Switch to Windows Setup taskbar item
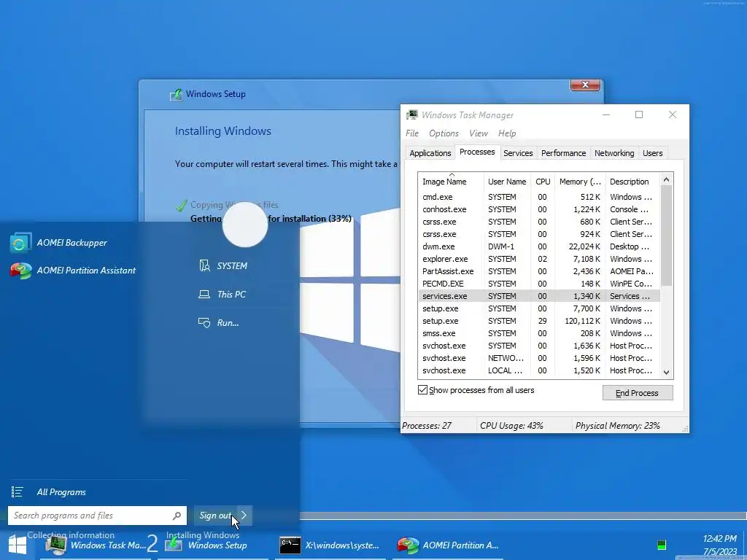 [212, 545]
